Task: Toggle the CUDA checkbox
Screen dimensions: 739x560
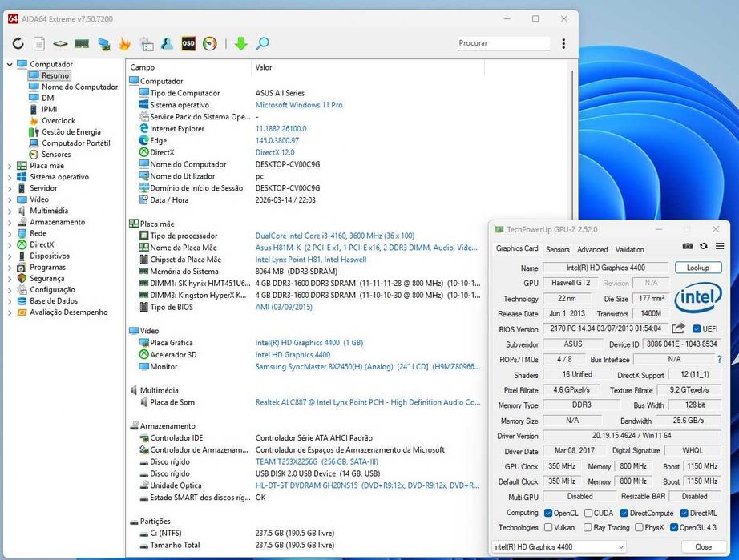Action: pyautogui.click(x=588, y=513)
